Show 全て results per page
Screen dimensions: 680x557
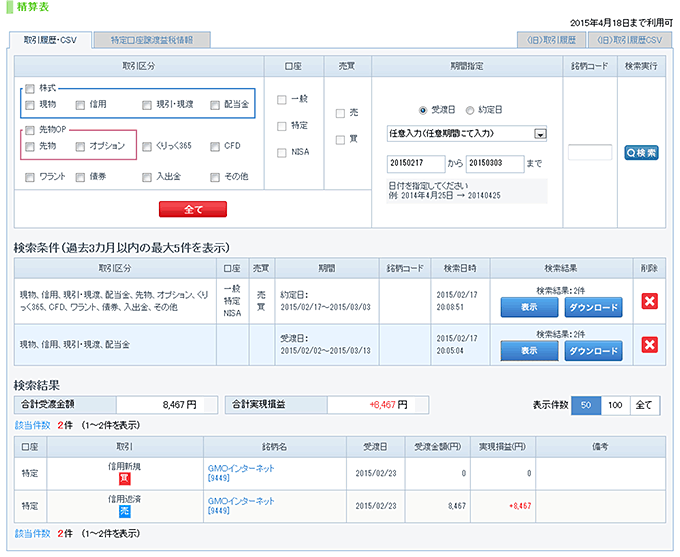644,405
